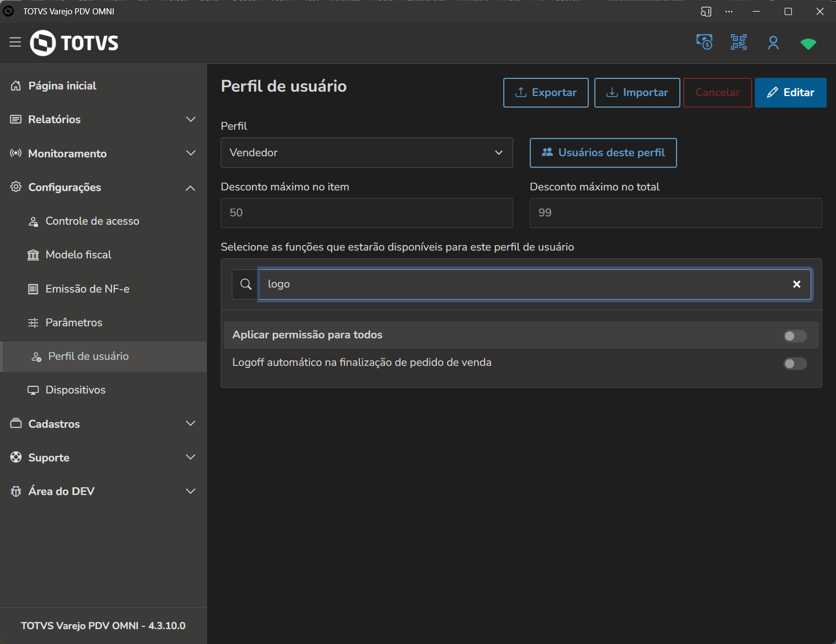Image resolution: width=836 pixels, height=644 pixels.
Task: Open 'Usuários deste perfil' button
Action: click(603, 153)
